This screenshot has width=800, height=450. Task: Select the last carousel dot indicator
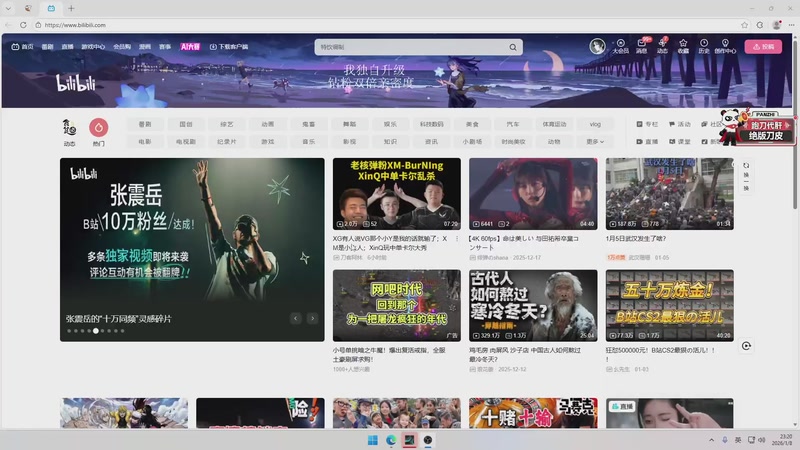(122, 331)
